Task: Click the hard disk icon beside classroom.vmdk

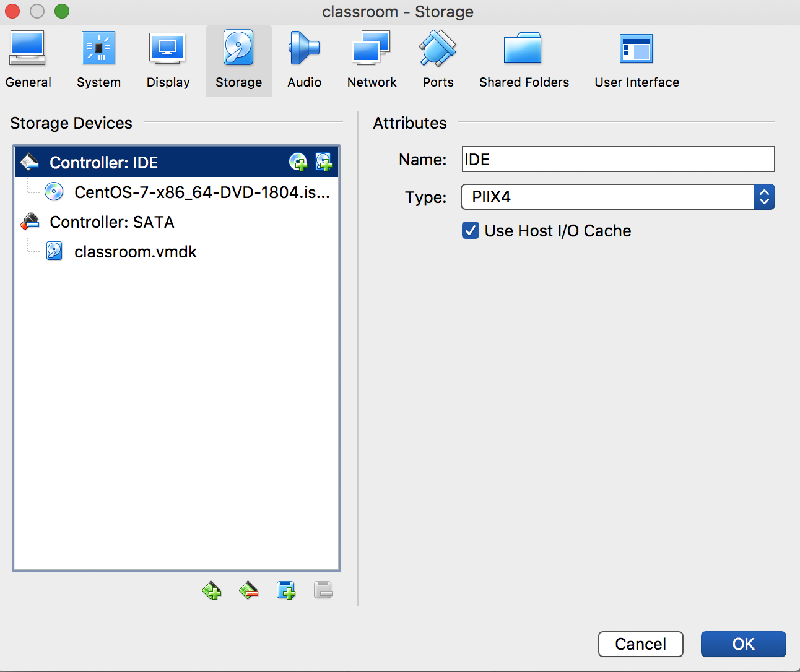Action: click(x=54, y=251)
